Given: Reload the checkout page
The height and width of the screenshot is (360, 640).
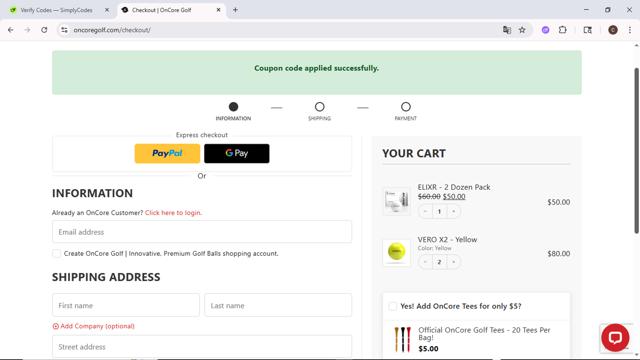Looking at the screenshot, I should 44,30.
